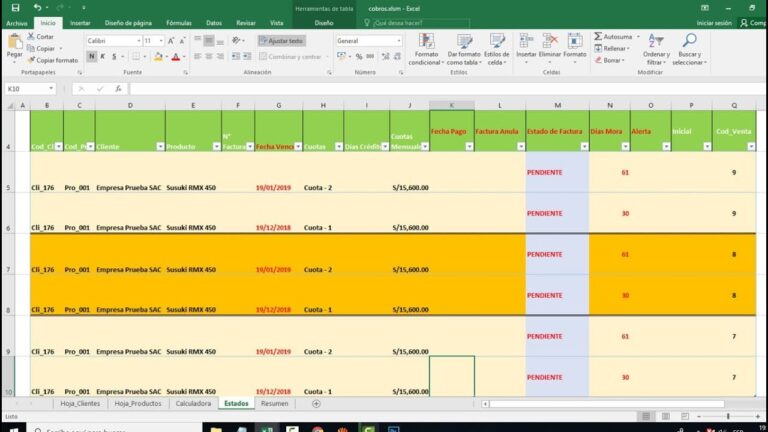768x432 pixels.
Task: Click the red font color A swatch
Action: 176,57
